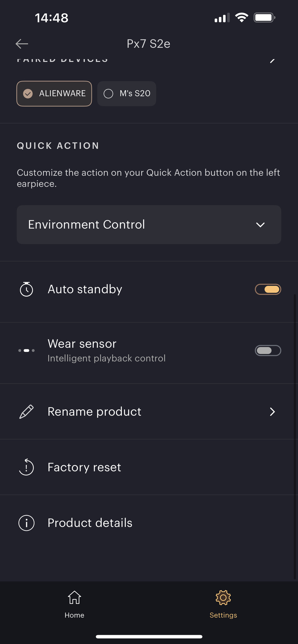Open Factory reset option

(84, 467)
